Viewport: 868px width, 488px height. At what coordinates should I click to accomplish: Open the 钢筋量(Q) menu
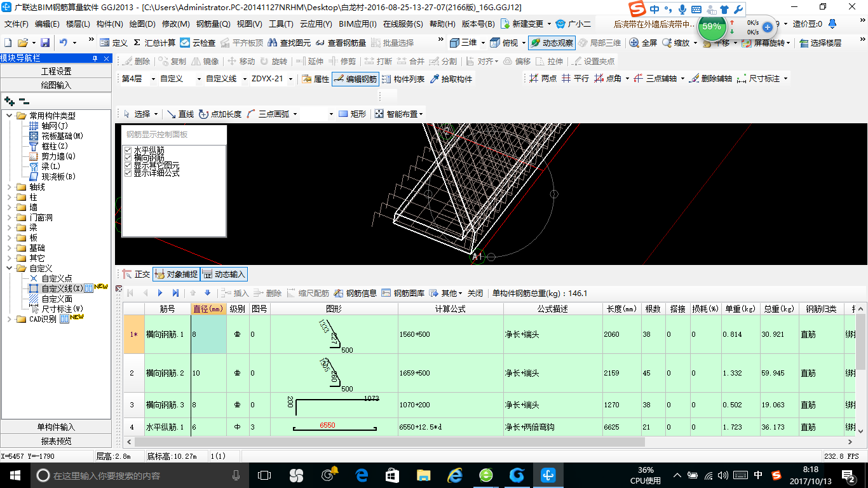pyautogui.click(x=213, y=24)
